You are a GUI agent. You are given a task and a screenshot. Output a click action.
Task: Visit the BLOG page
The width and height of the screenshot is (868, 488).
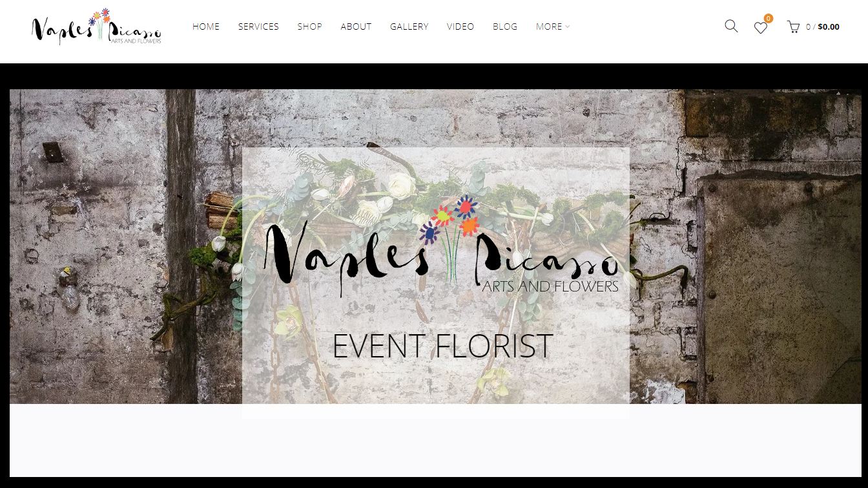pos(505,27)
